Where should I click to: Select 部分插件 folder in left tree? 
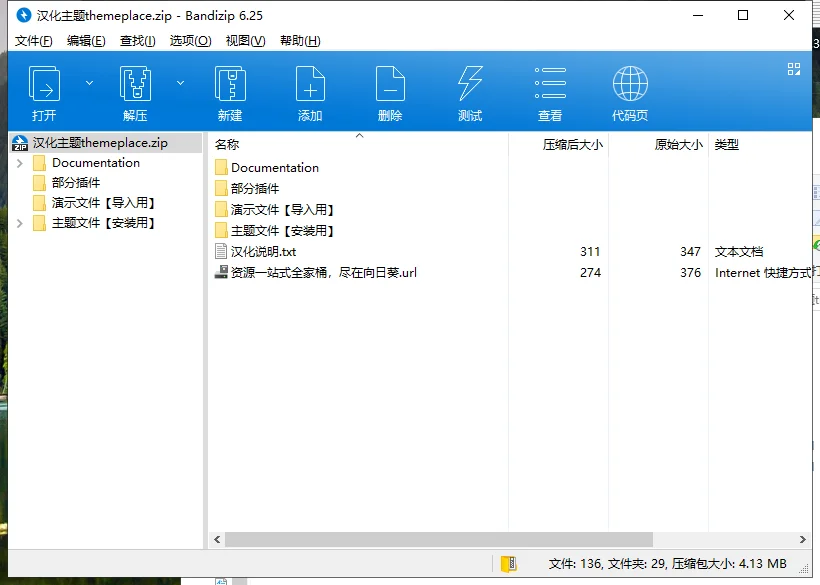[76, 182]
